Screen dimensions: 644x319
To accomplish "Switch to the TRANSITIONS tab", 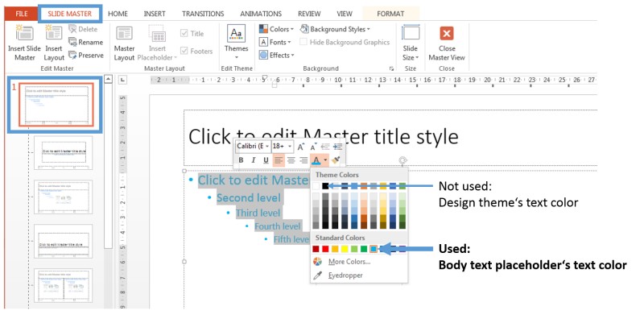I will [203, 14].
